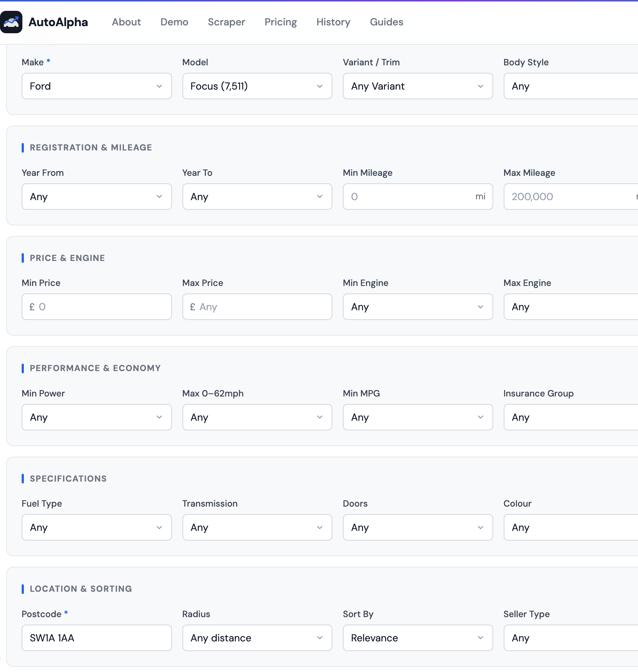This screenshot has width=638, height=672.
Task: Open the Max 0–62mph dropdown
Action: (x=257, y=417)
